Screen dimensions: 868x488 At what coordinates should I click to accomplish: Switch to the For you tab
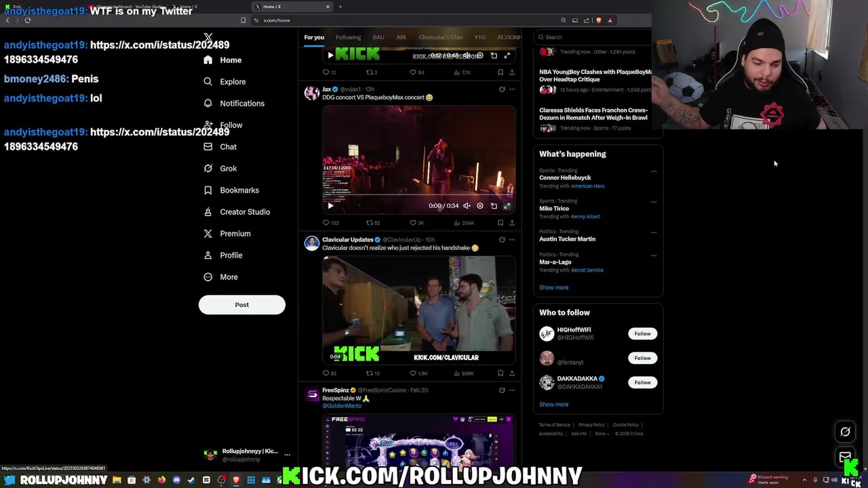tap(314, 37)
